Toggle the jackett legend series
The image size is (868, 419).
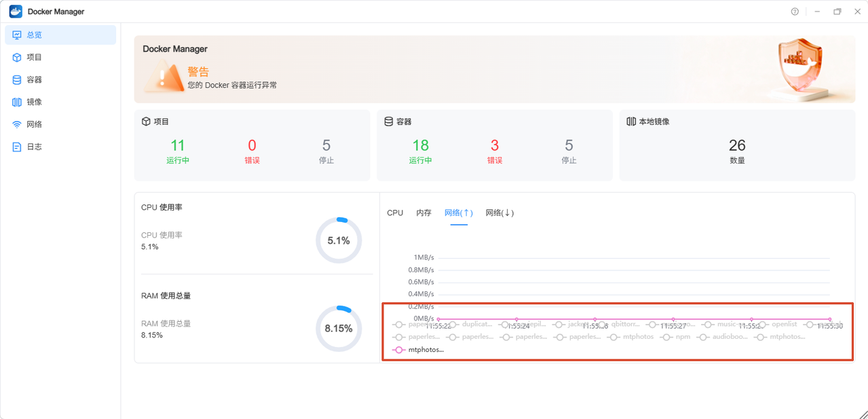point(572,325)
